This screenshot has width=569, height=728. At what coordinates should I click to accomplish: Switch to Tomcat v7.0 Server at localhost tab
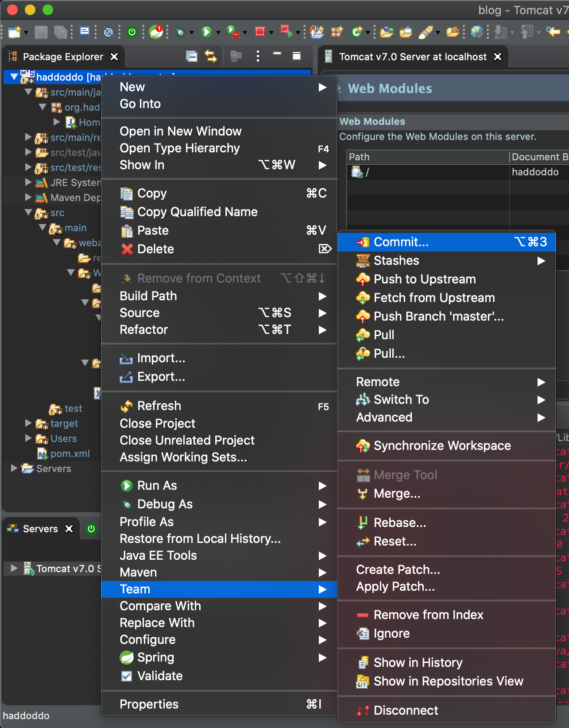click(413, 57)
